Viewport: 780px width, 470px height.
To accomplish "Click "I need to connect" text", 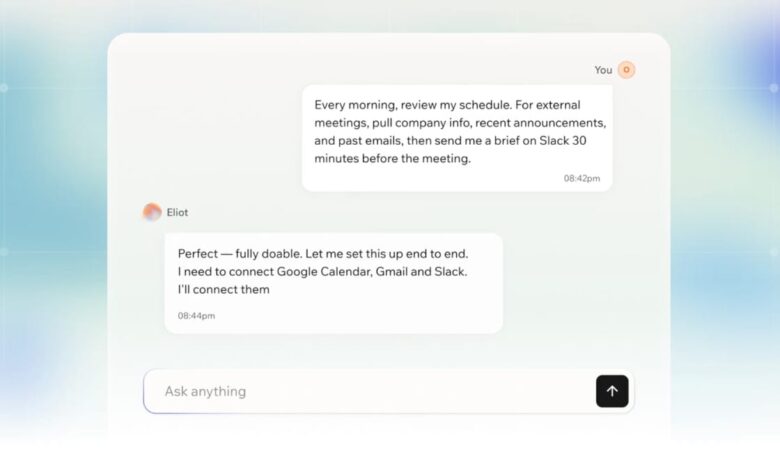I will [225, 272].
